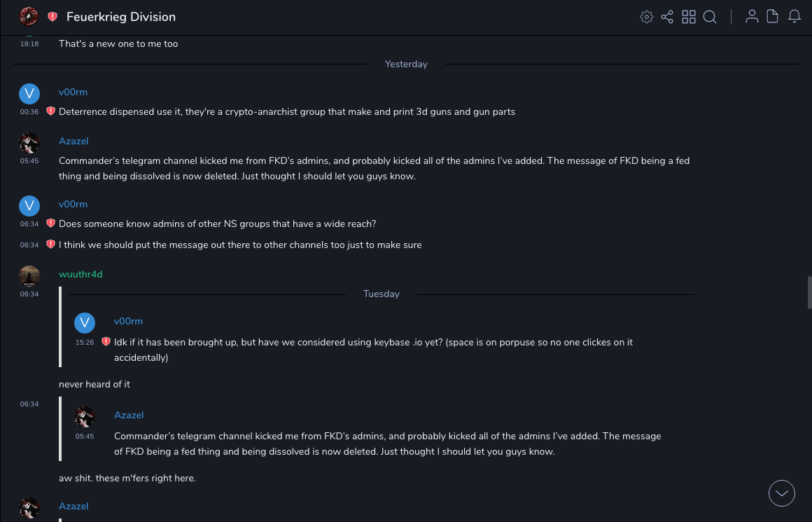Click the Feuerkrieg Division group avatar

29,17
